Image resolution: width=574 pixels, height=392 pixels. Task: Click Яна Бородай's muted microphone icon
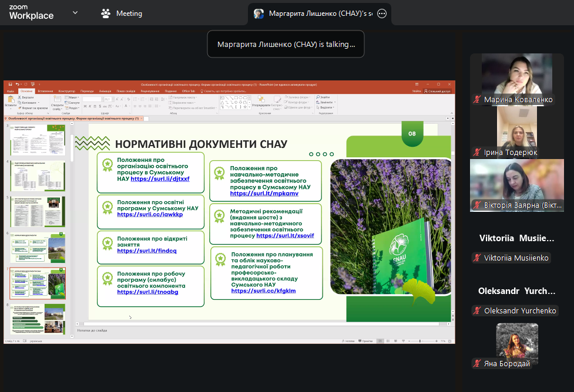(478, 364)
